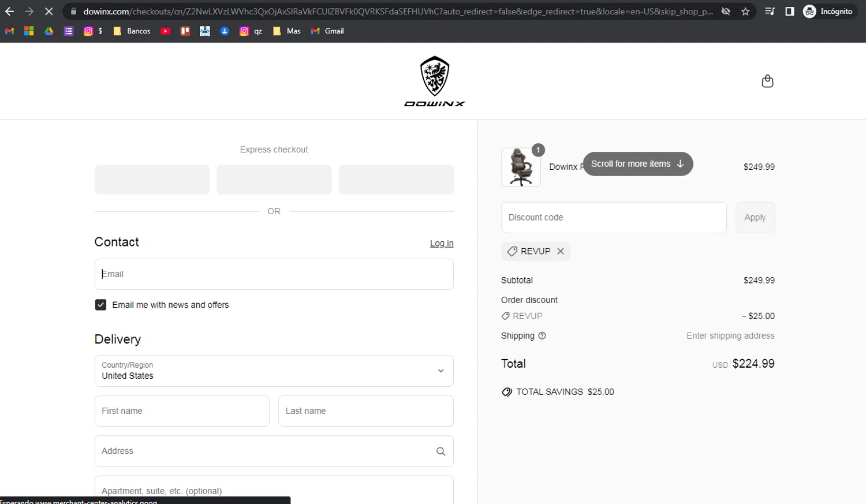Open the Google Drive bookmark
This screenshot has height=504, width=866.
pos(49,31)
